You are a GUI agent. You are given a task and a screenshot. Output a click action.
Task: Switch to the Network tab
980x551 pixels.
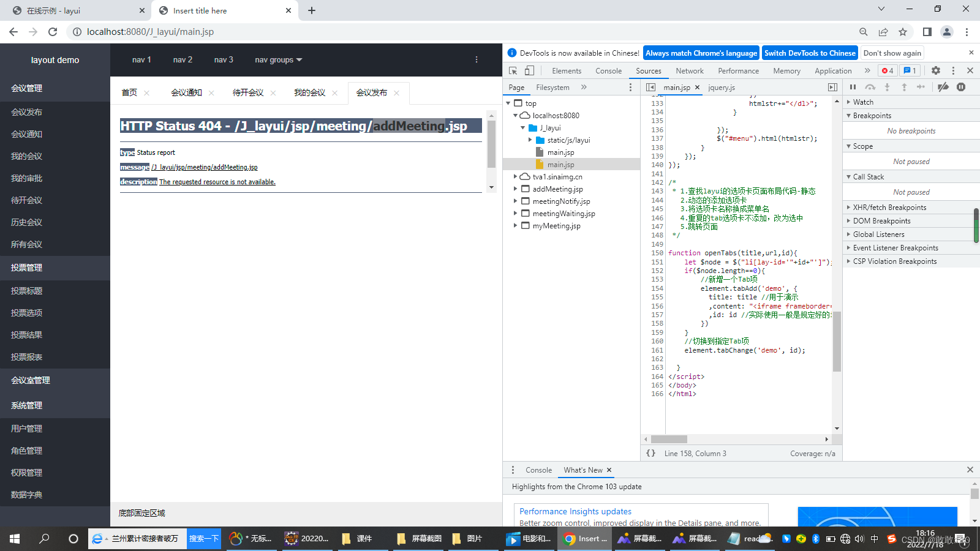pyautogui.click(x=690, y=71)
